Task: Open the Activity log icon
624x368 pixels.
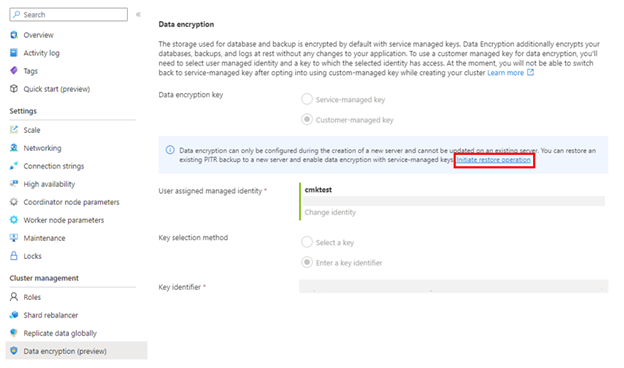Action: pos(14,53)
